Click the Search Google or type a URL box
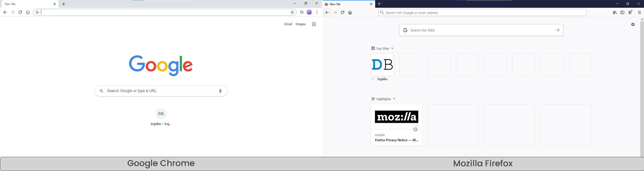The image size is (644, 171). tap(161, 91)
